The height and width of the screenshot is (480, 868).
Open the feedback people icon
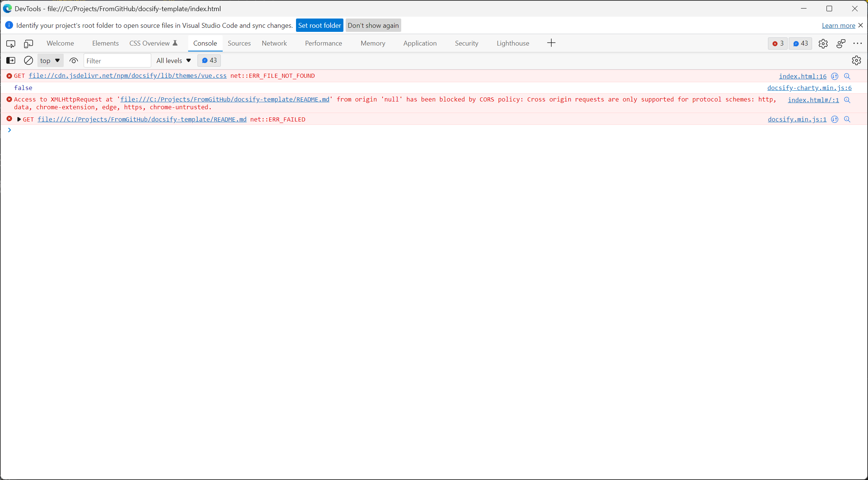point(841,43)
